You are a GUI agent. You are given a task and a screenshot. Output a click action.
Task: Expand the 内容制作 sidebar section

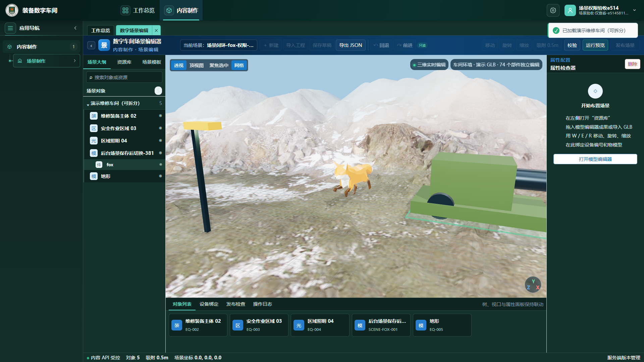(x=41, y=47)
